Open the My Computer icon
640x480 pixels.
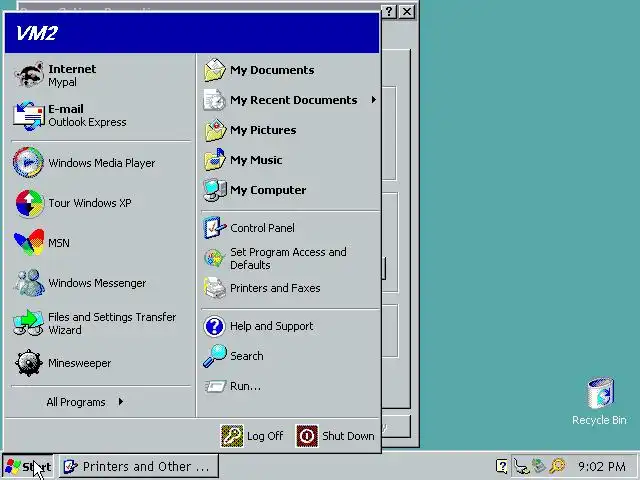click(x=215, y=190)
